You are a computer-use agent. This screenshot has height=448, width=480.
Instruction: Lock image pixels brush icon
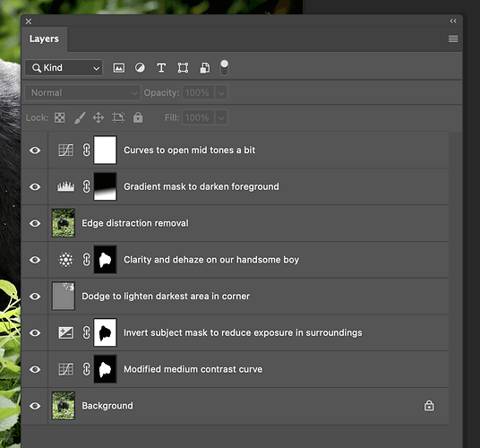point(80,117)
